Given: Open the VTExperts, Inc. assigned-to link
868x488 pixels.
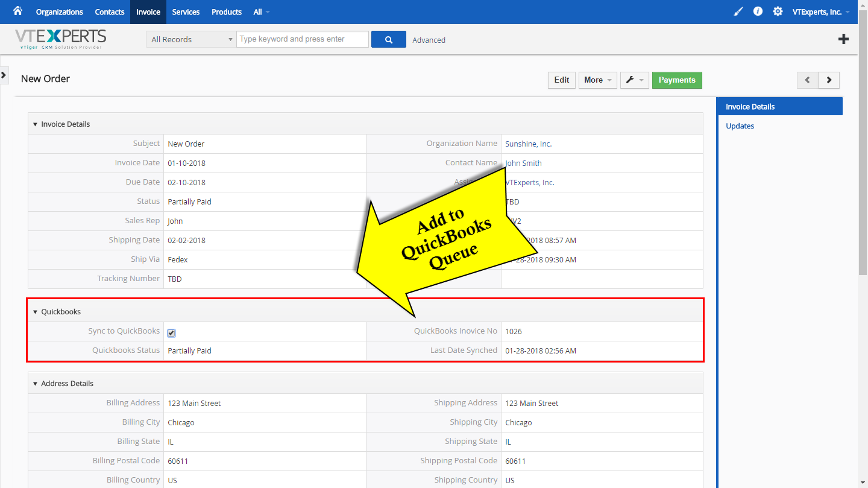Looking at the screenshot, I should coord(530,182).
